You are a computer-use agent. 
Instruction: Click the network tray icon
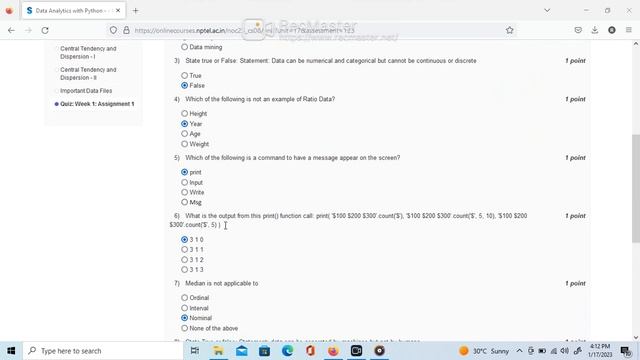(554, 351)
